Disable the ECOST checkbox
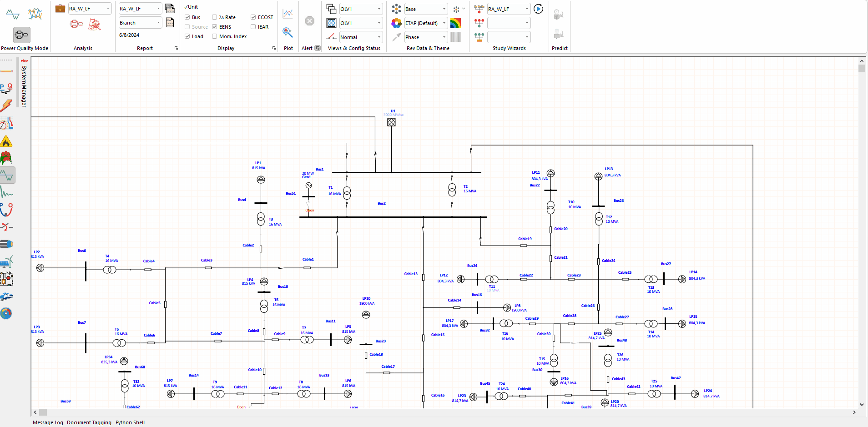Image resolution: width=868 pixels, height=427 pixels. click(x=252, y=17)
